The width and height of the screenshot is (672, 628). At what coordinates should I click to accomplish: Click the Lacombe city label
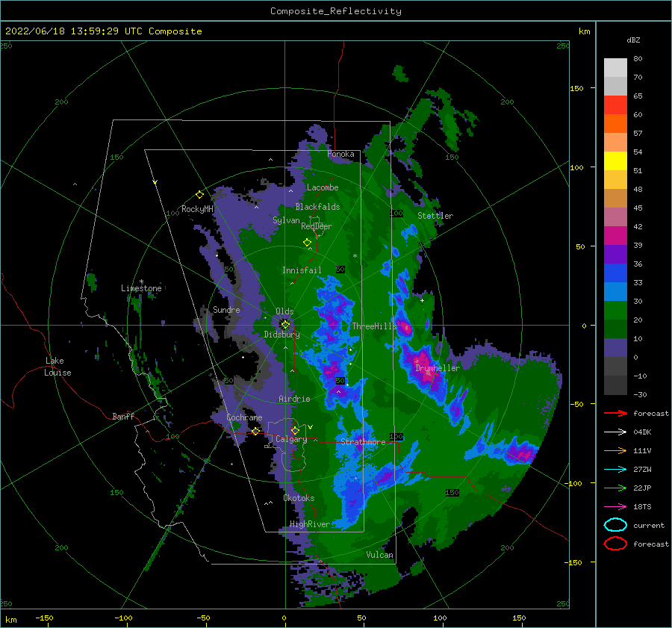click(x=323, y=187)
